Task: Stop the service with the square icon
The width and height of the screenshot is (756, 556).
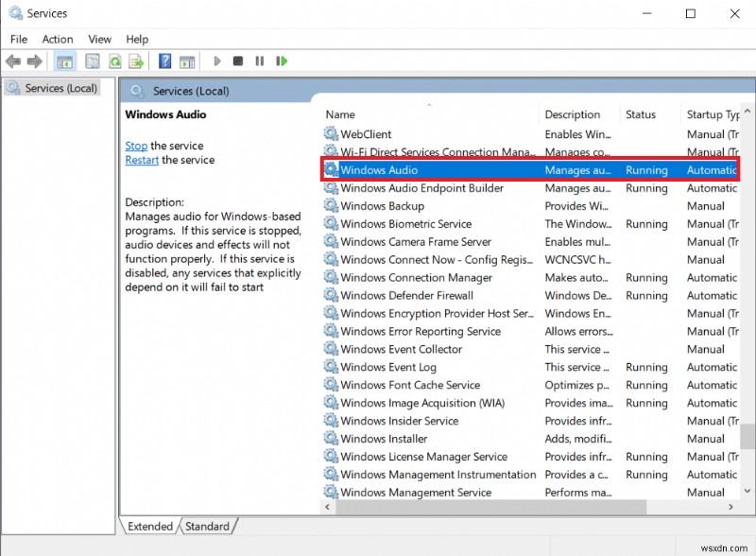Action: coord(238,61)
